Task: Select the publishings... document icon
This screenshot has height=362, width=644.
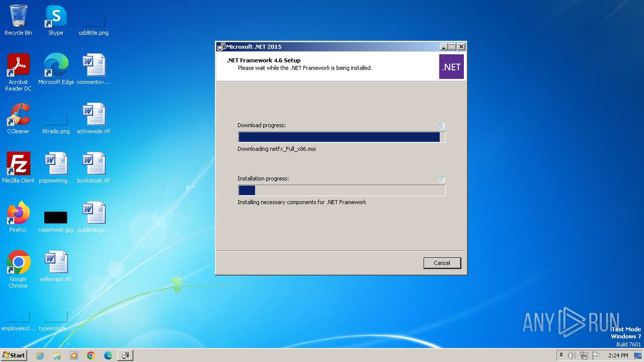Action: [x=94, y=218]
